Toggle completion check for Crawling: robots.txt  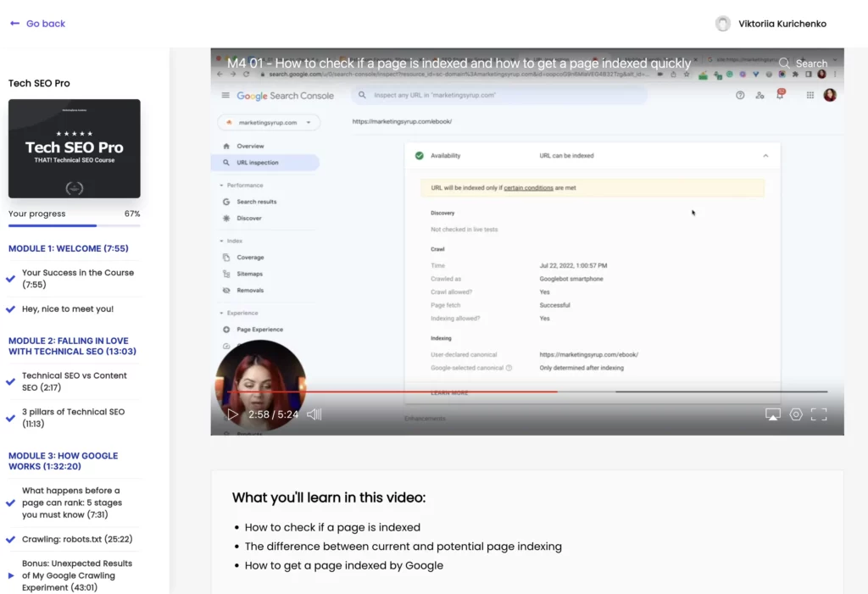click(9, 539)
